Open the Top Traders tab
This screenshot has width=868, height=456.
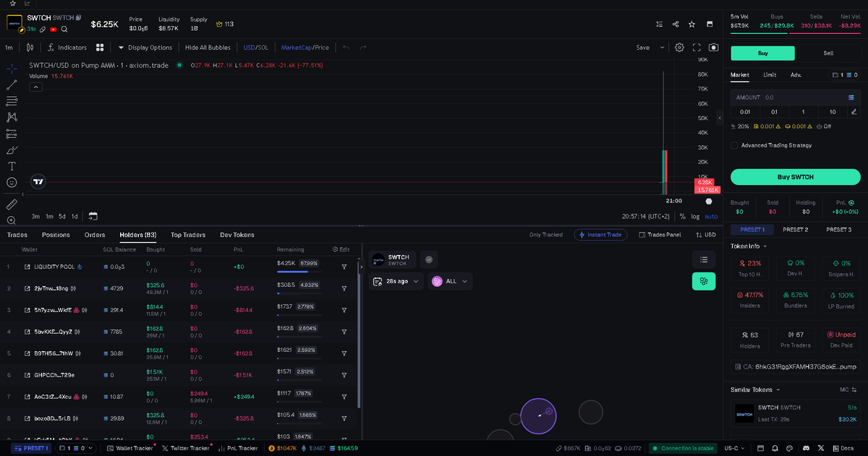point(188,235)
